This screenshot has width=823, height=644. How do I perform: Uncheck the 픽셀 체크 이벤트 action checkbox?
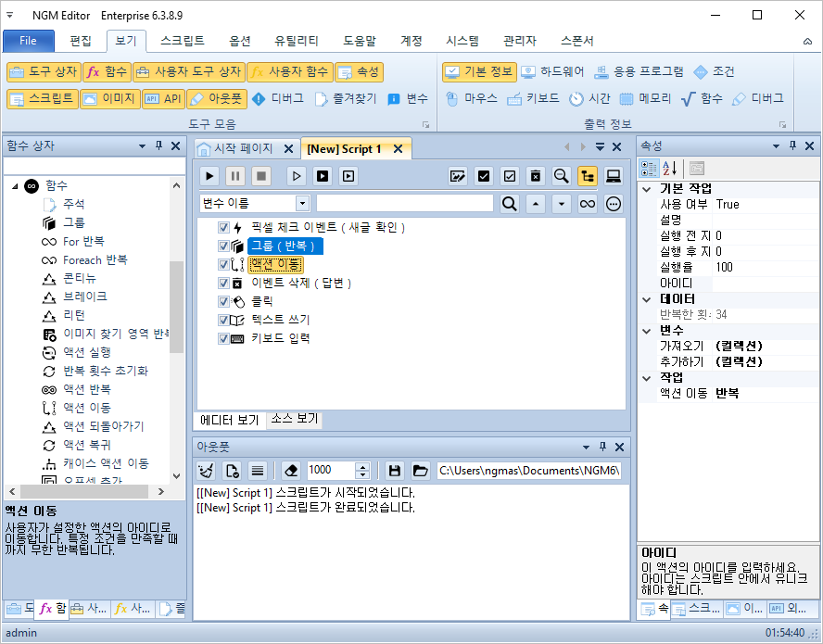(223, 227)
